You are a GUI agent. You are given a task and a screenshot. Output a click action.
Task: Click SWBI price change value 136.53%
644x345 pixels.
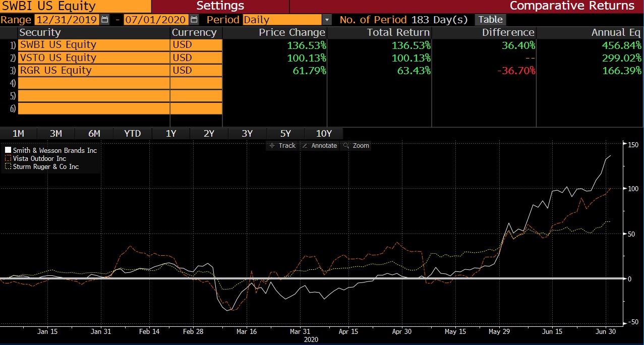(x=307, y=45)
